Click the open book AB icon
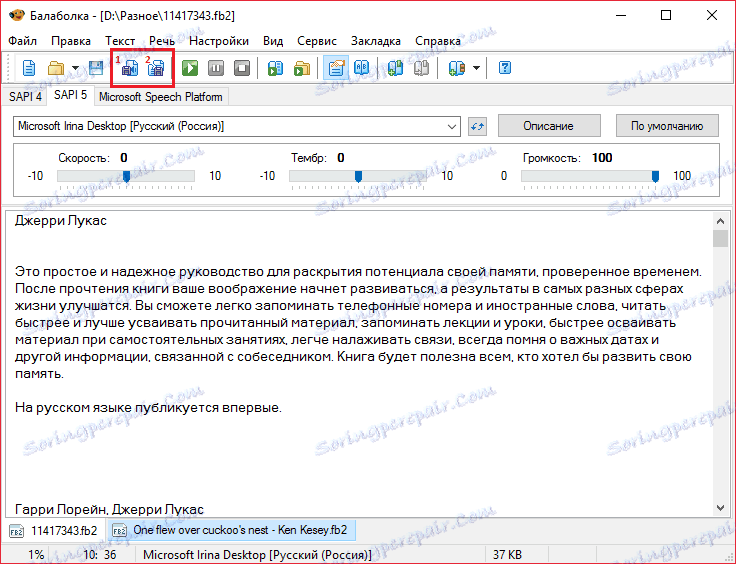 (362, 69)
